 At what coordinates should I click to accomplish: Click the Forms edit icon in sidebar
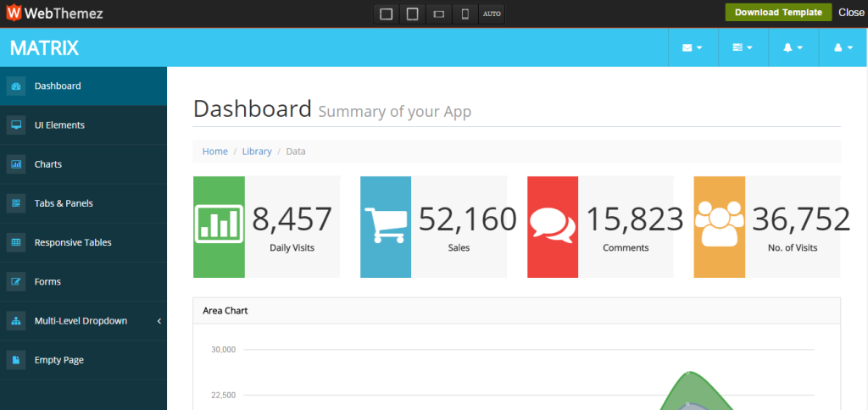tap(15, 281)
